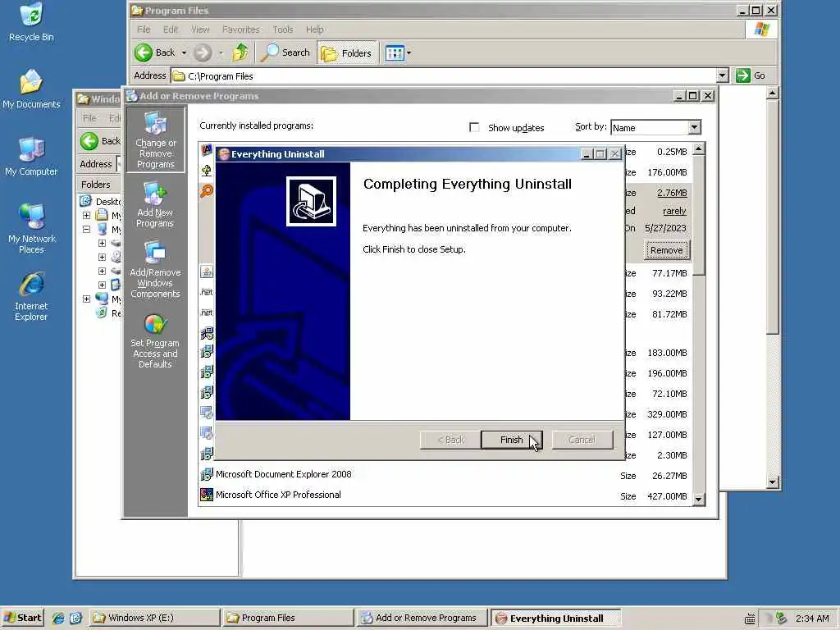Open Set Program Access and Defaults
The height and width of the screenshot is (630, 840).
point(155,340)
